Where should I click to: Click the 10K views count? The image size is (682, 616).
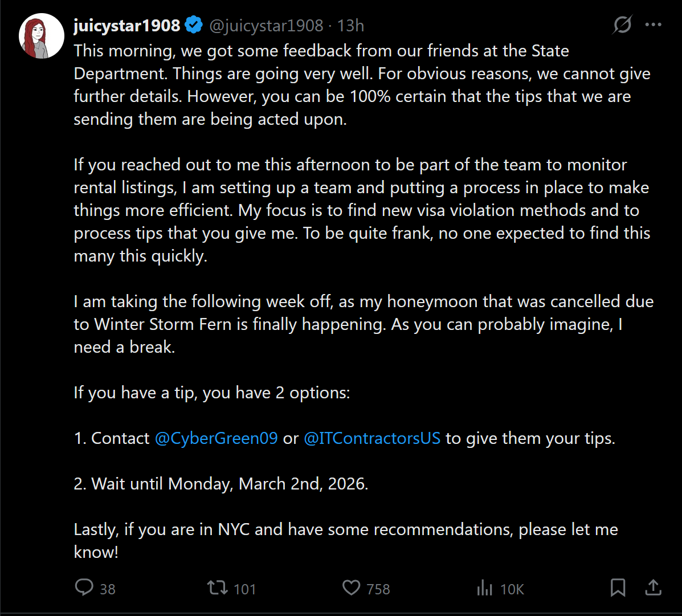click(x=512, y=589)
